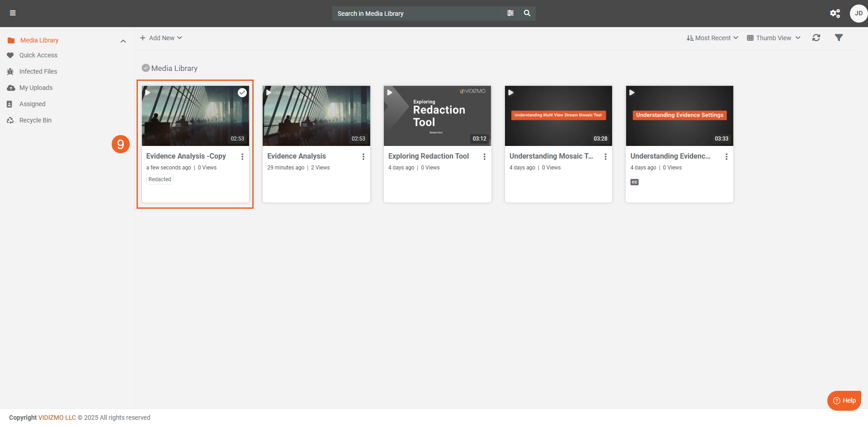Viewport: 868px width, 427px height.
Task: Click closed captions icon on Understanding Evidence card
Action: click(635, 182)
